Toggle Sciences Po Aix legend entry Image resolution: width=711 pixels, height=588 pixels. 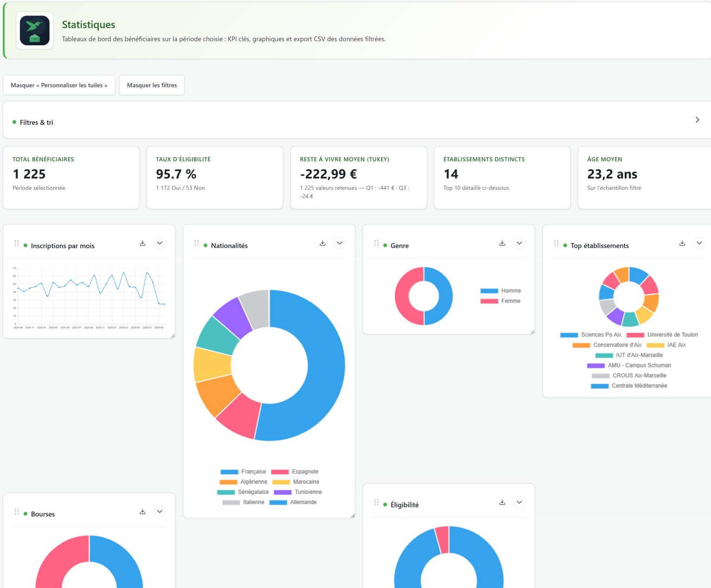[x=591, y=335]
